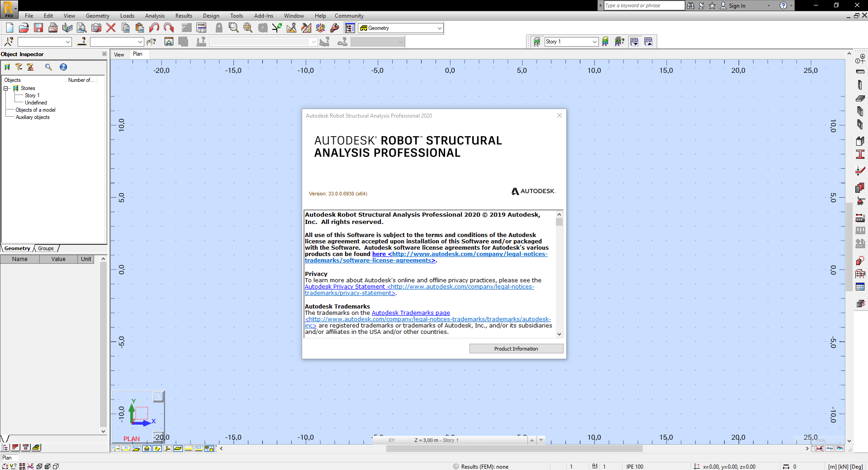
Task: Open the node selection dropdown
Action: 68,42
